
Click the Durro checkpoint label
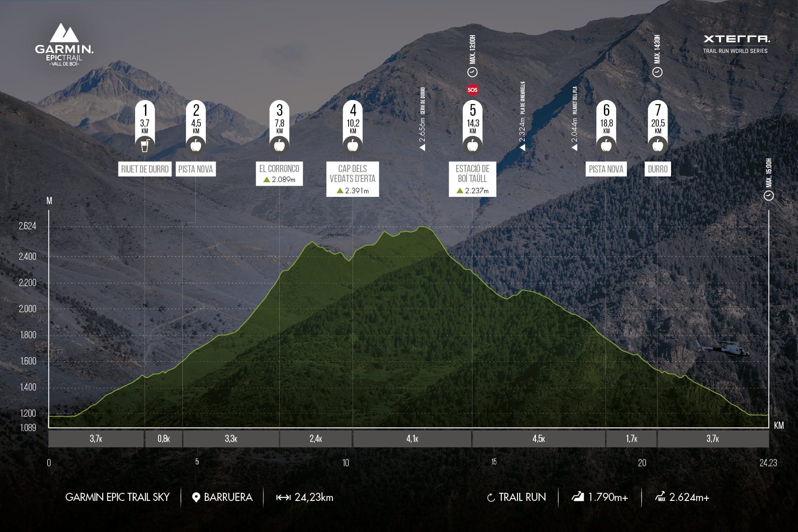657,169
